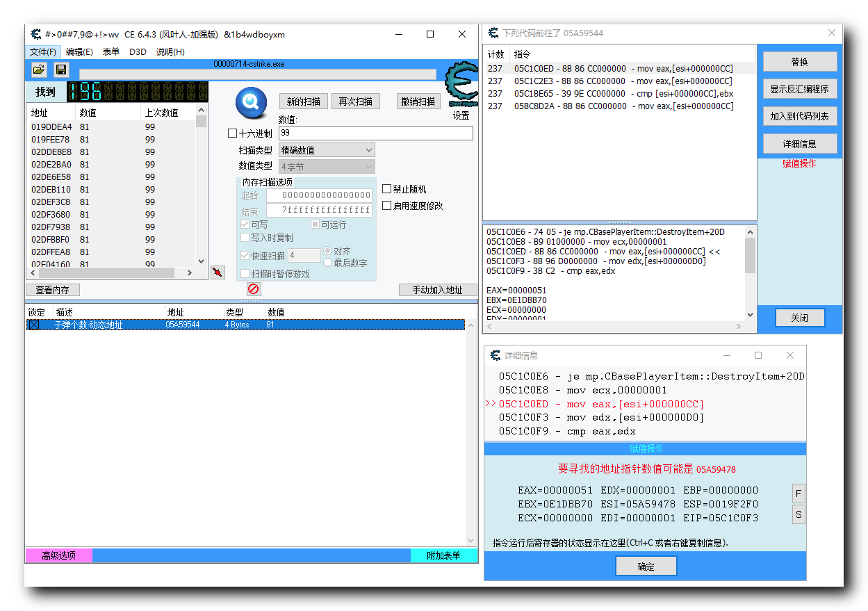The height and width of the screenshot is (611, 868).
Task: Click the F button in details window
Action: coord(799,494)
